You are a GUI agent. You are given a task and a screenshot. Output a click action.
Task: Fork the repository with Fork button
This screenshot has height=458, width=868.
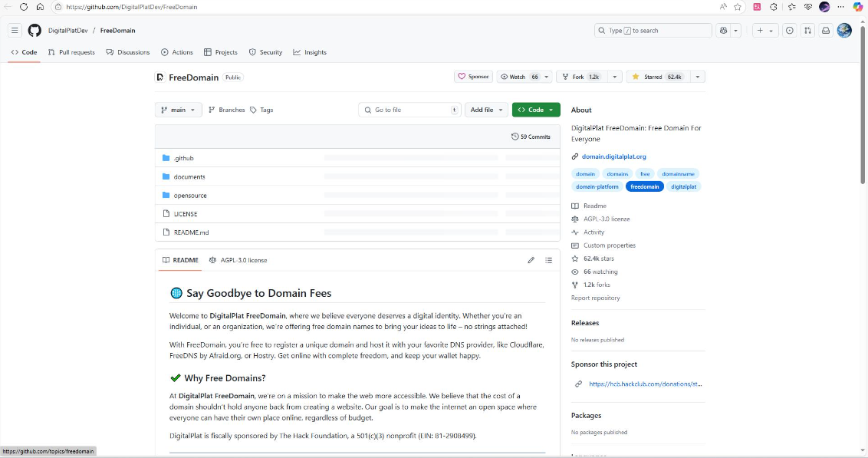582,77
